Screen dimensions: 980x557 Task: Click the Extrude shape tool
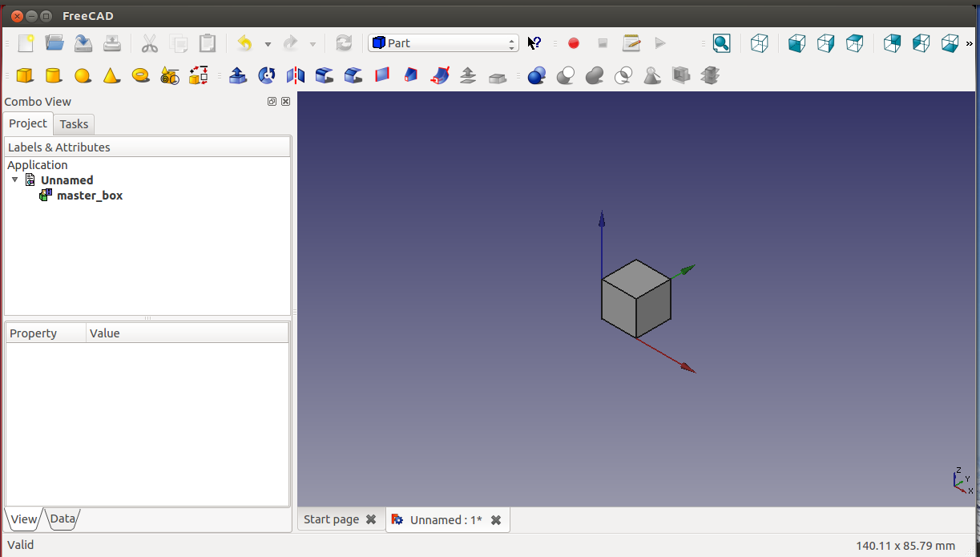tap(238, 75)
